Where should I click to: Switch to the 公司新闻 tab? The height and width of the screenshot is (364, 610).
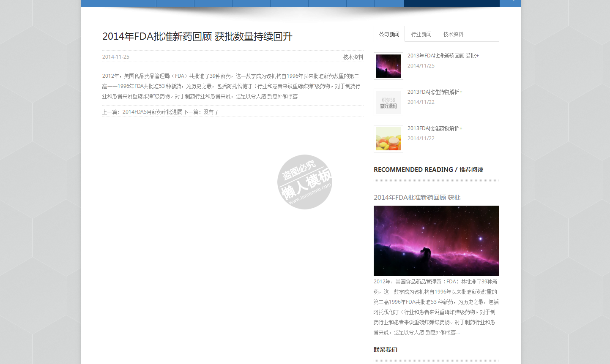(x=389, y=34)
